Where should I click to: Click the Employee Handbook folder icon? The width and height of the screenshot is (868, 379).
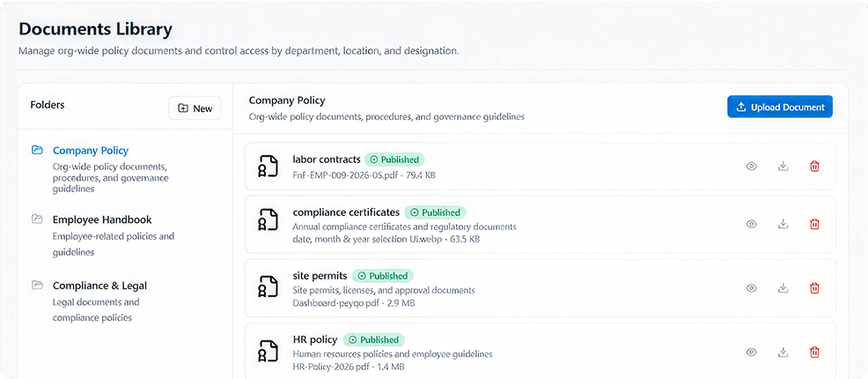pos(37,219)
